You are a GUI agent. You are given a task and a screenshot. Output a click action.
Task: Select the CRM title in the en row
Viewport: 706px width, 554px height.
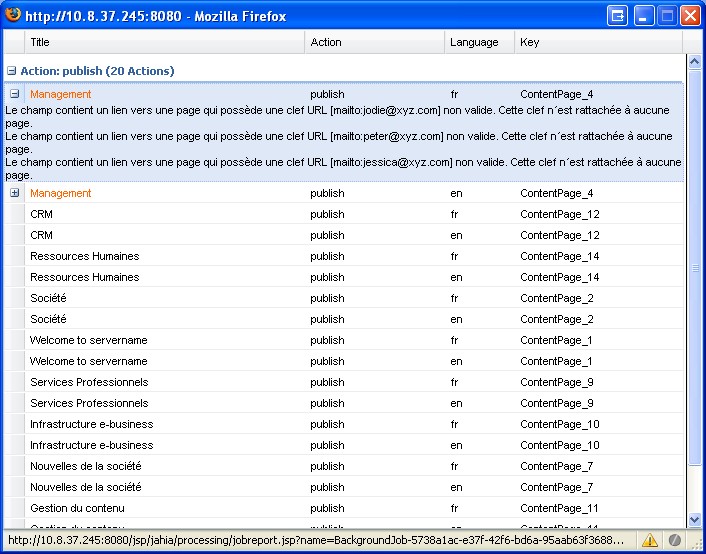41,235
